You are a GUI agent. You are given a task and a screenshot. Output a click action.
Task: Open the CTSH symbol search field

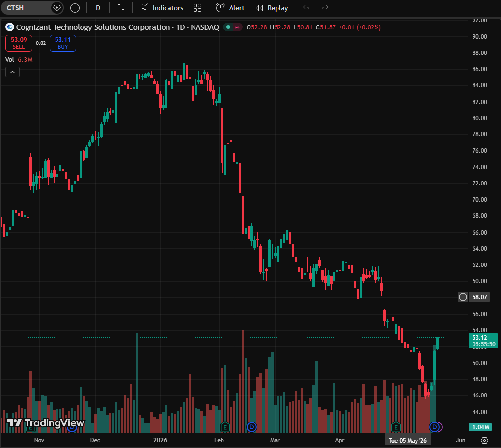(26, 8)
